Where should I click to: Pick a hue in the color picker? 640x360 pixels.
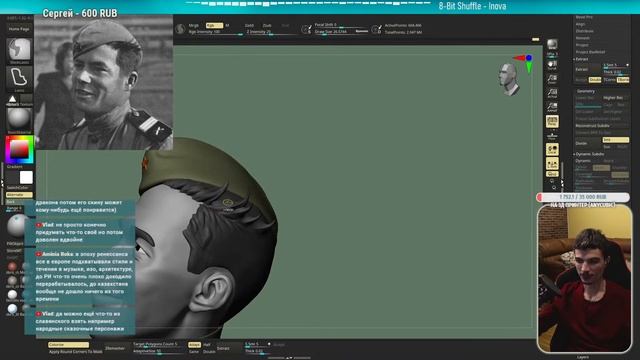pos(19,149)
